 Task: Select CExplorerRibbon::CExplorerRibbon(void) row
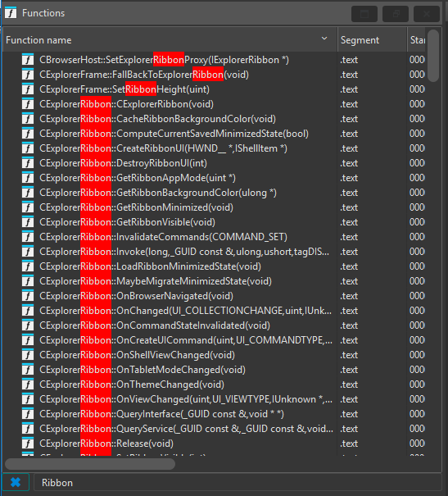126,104
